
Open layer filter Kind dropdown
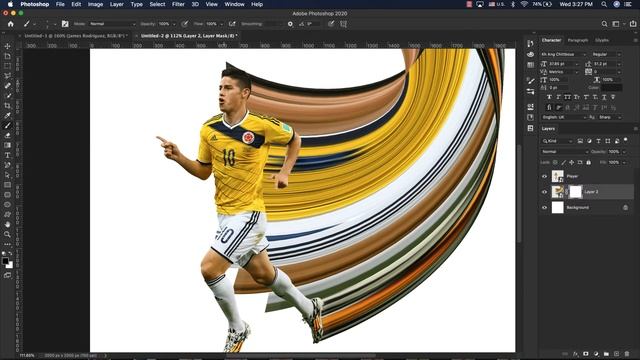[557, 141]
